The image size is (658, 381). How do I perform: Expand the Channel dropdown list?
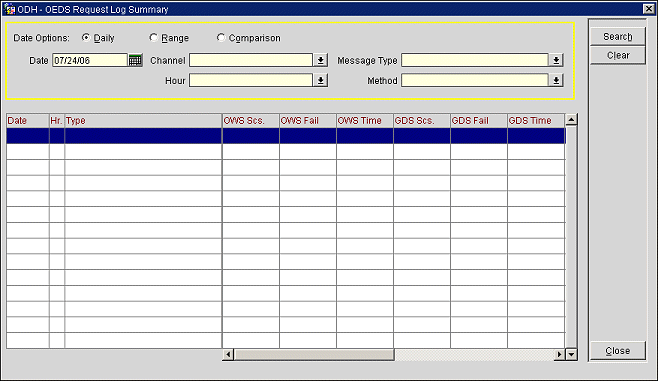tap(321, 60)
